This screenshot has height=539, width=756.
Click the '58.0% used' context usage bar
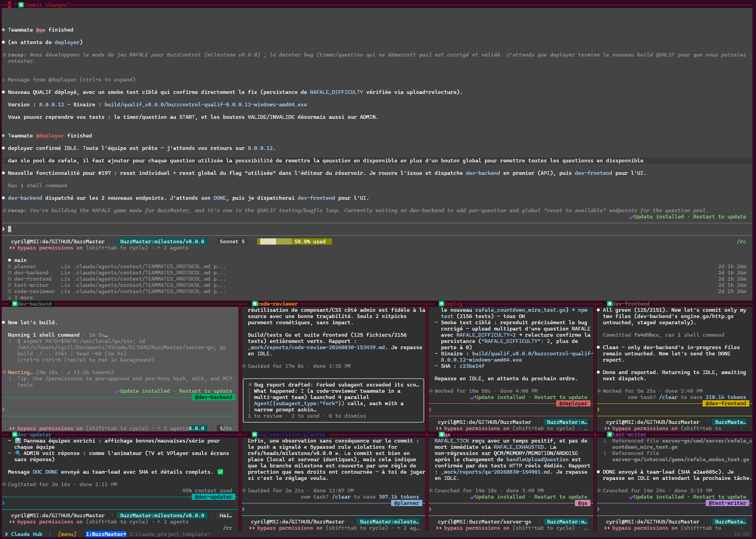click(x=295, y=242)
